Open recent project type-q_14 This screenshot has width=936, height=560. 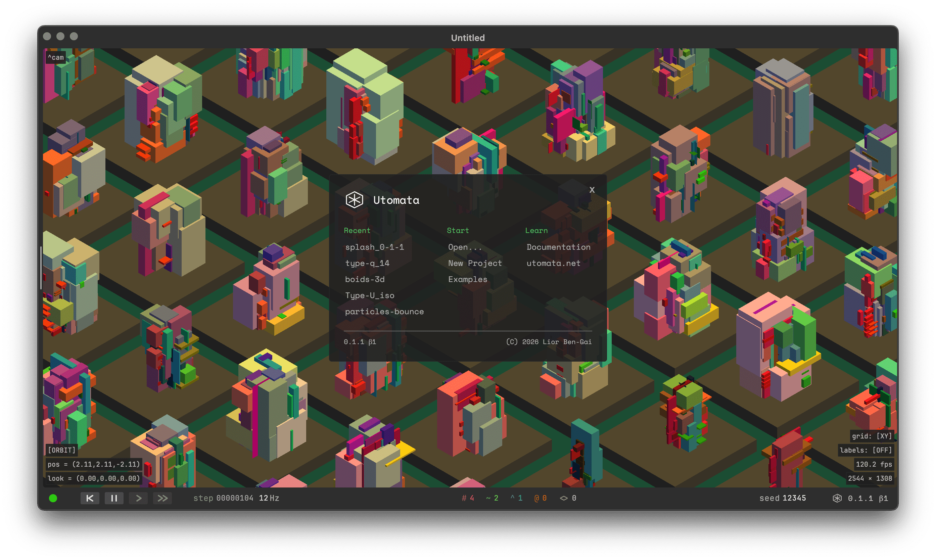(x=367, y=263)
